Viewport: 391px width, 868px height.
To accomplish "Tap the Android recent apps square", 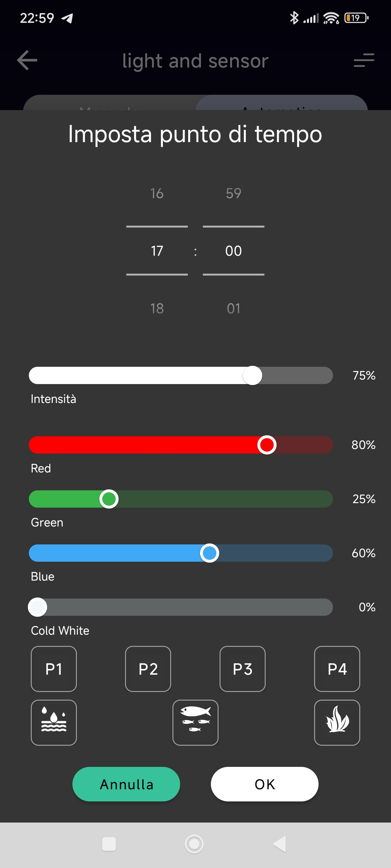I will click(109, 844).
